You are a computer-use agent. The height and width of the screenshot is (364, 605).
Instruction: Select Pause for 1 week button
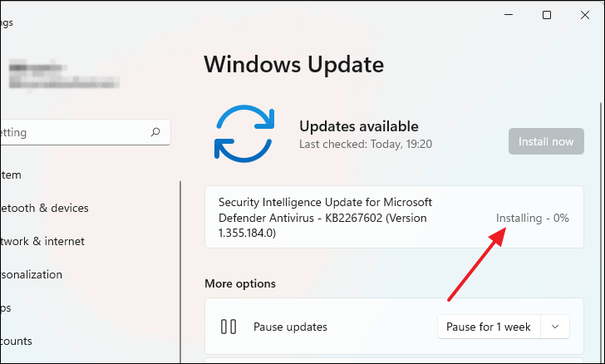489,327
